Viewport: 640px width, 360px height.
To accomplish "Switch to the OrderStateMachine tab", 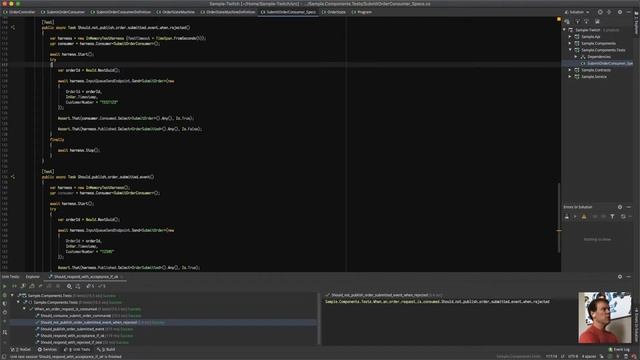I will pos(176,12).
